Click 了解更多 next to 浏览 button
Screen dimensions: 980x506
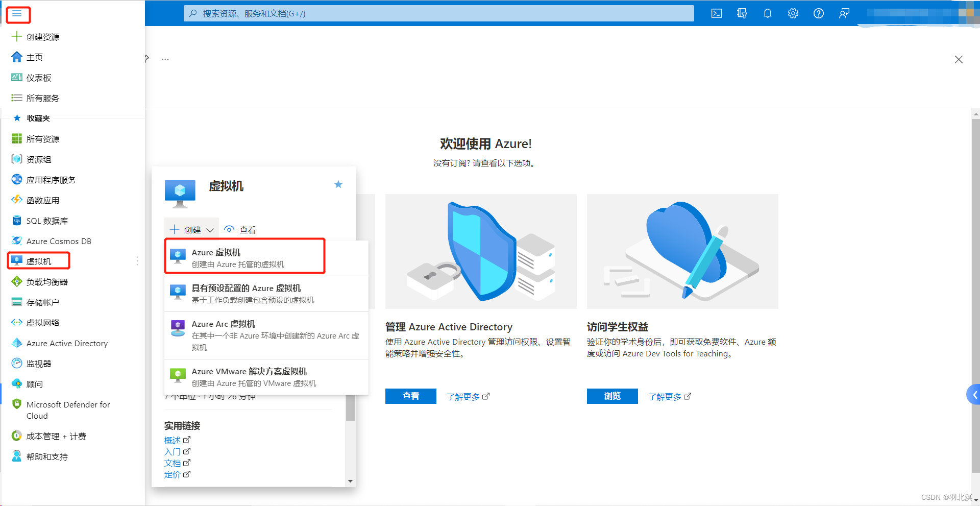coord(670,397)
